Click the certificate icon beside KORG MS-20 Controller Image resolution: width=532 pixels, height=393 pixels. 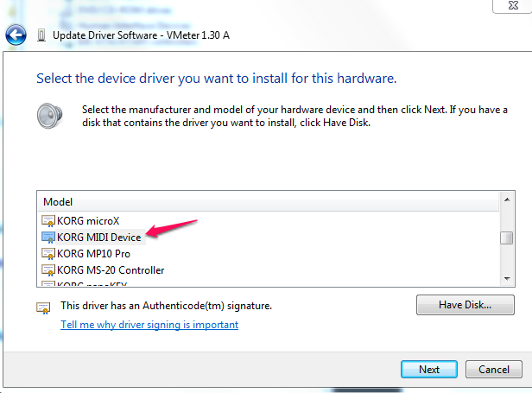pos(47,270)
